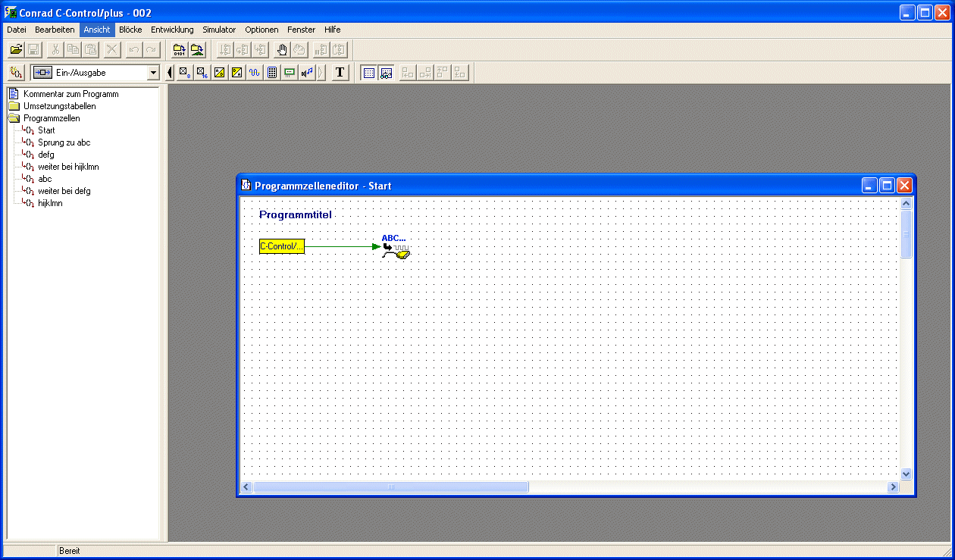Insert the 16-bit port block
The image size is (955, 560).
[x=202, y=73]
